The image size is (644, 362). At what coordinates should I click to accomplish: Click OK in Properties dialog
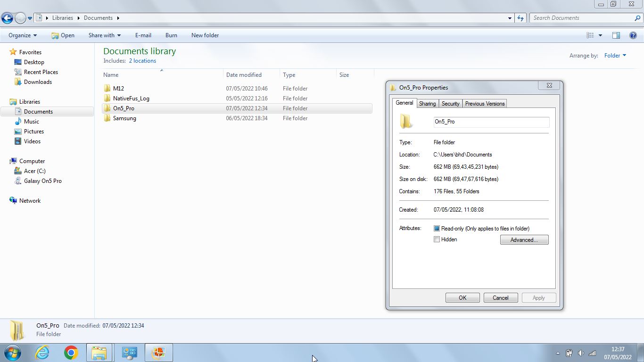click(x=462, y=298)
